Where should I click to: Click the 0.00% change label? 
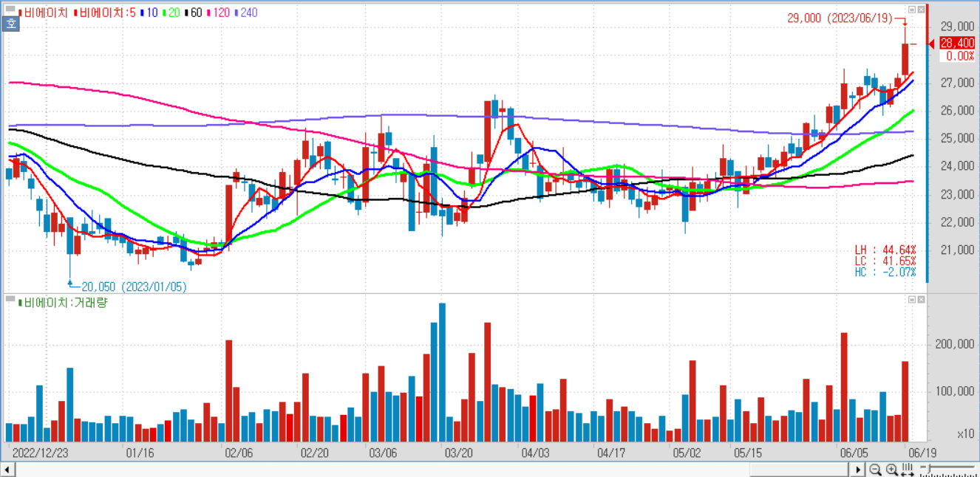959,56
